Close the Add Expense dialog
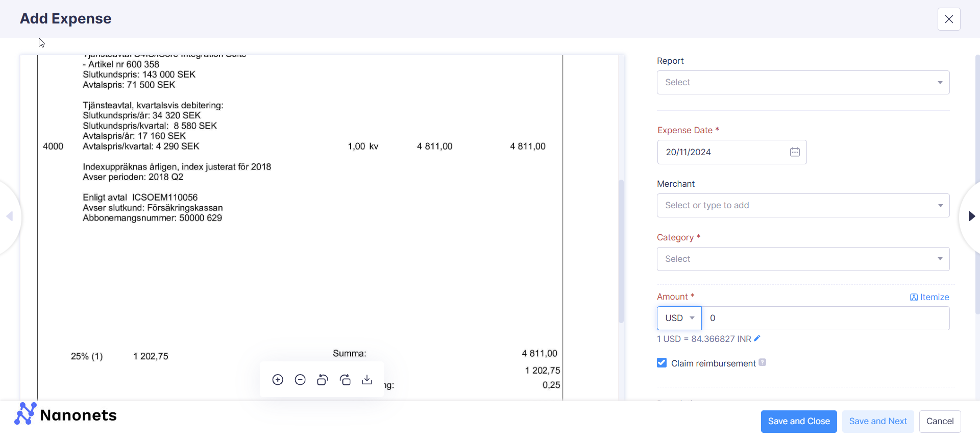Viewport: 980px width, 442px height. coord(949,19)
